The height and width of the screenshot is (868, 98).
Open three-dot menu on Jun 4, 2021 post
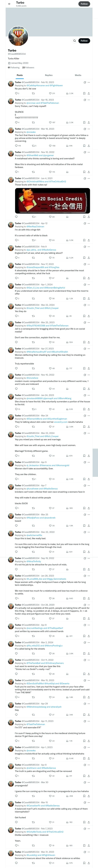click(x=89, y=178)
